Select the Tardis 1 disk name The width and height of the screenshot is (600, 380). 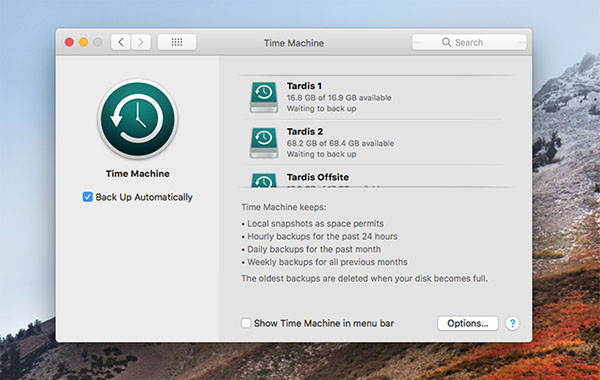pyautogui.click(x=304, y=86)
